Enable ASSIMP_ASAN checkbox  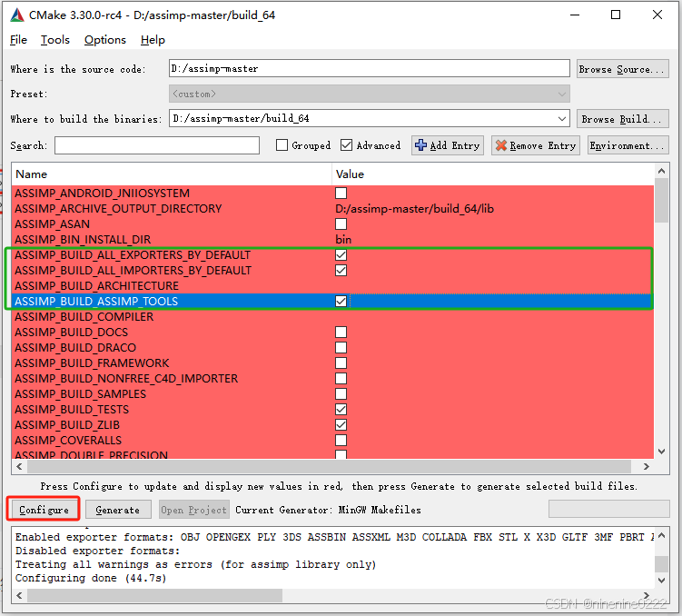tap(341, 224)
